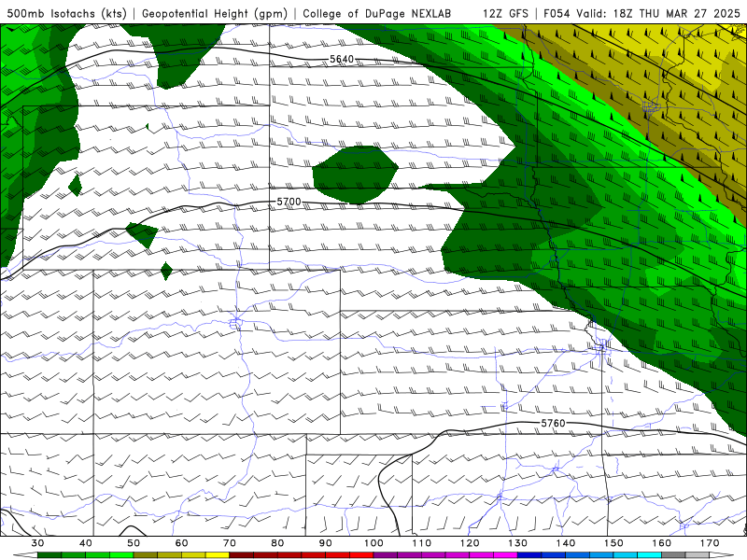Select the dark green 30-35 kt swatch

point(49,555)
